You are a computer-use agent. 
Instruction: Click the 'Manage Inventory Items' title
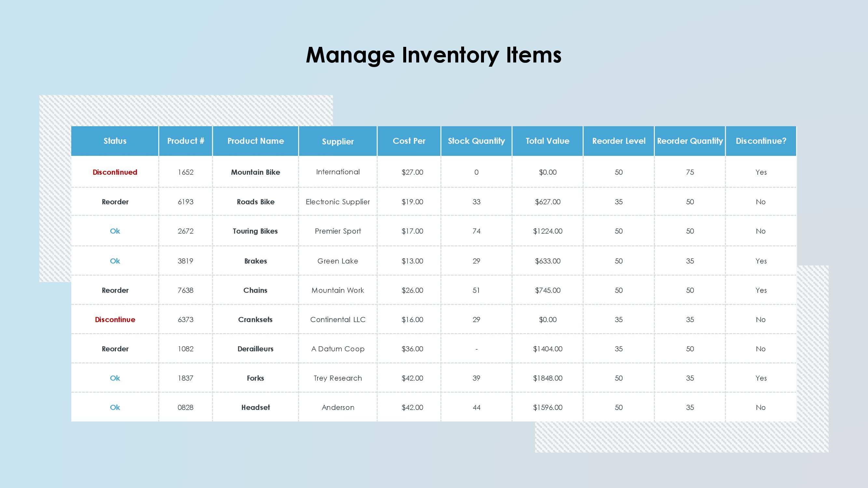(434, 55)
